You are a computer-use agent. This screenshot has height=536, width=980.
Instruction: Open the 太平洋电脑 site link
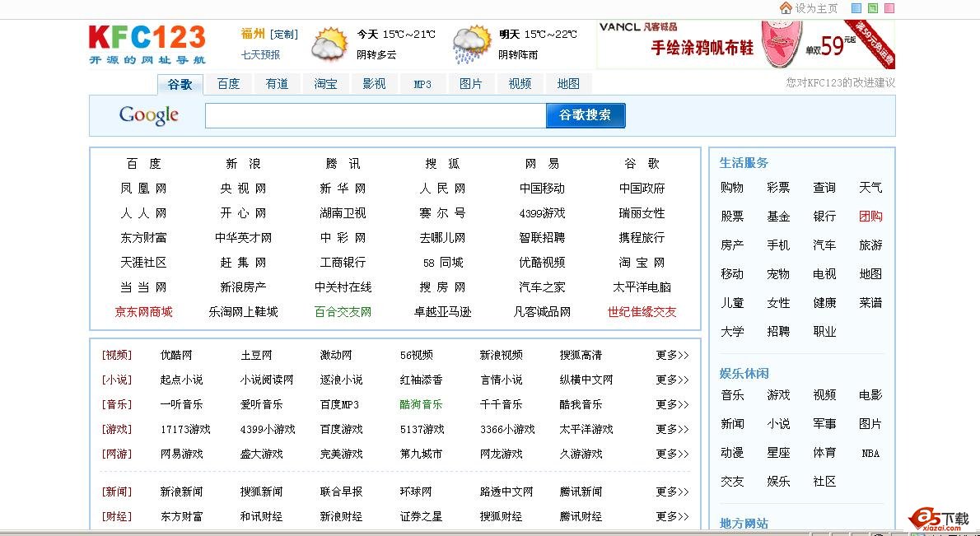(642, 287)
